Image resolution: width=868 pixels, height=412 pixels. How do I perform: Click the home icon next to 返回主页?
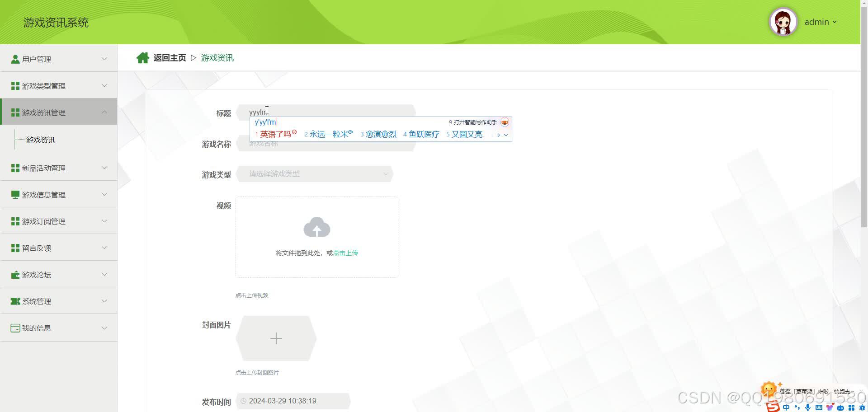point(143,57)
